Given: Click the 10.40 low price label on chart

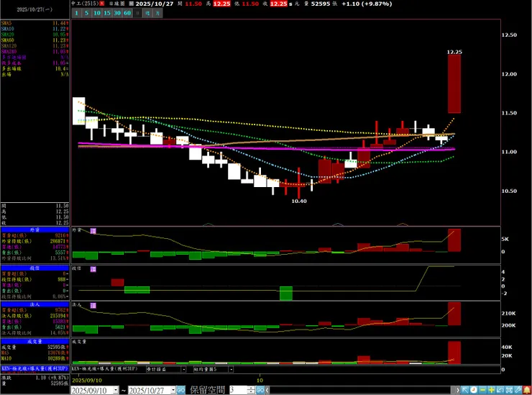Looking at the screenshot, I should click(299, 201).
